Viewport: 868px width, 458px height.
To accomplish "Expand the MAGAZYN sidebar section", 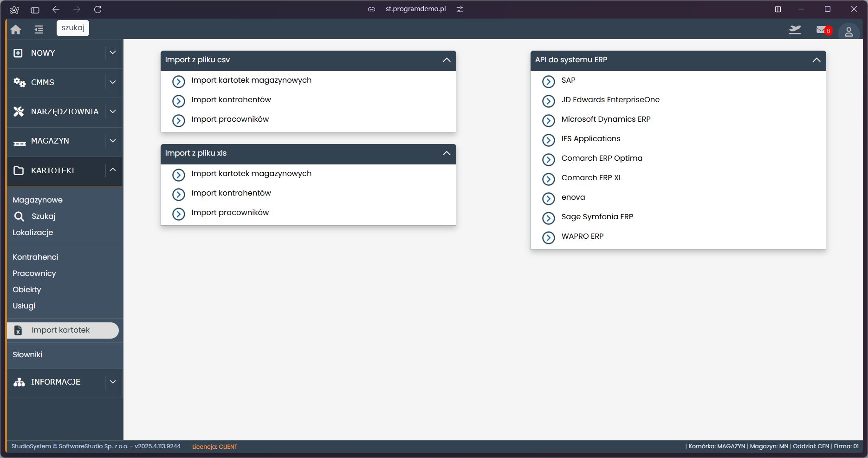I will pos(112,141).
